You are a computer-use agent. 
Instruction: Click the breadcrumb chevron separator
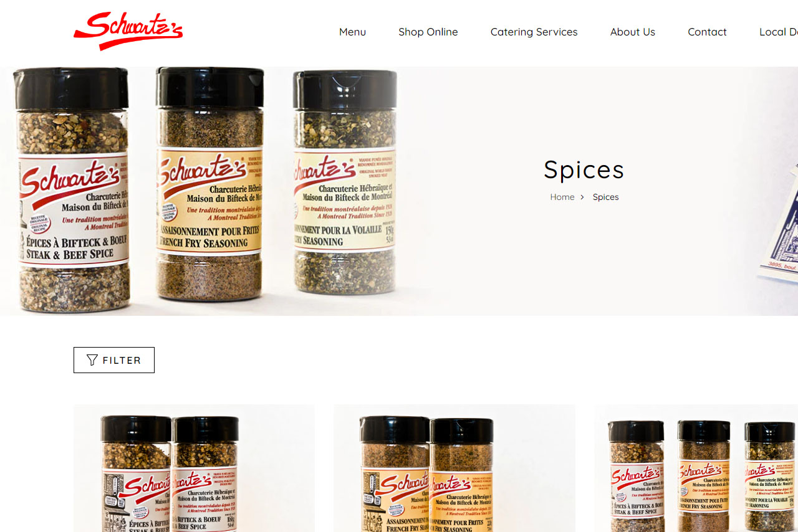tap(582, 197)
